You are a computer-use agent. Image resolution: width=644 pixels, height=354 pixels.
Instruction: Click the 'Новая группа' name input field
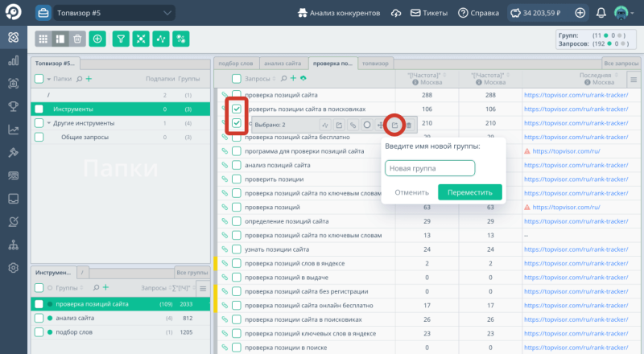tap(429, 168)
